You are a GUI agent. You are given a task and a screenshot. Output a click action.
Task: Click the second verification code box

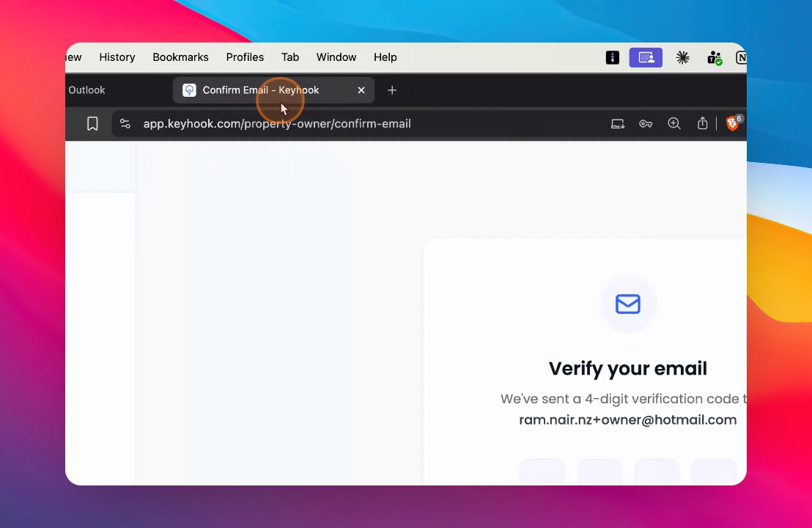click(599, 472)
